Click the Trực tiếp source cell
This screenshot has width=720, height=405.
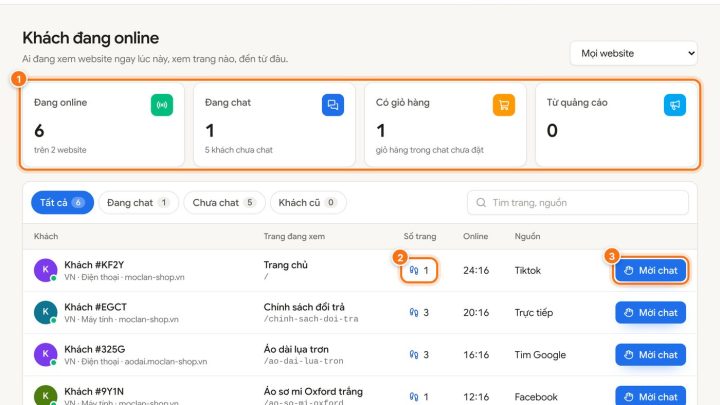coord(534,313)
